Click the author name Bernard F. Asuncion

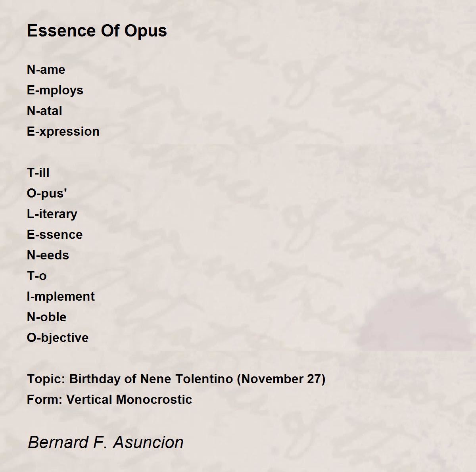(x=106, y=442)
